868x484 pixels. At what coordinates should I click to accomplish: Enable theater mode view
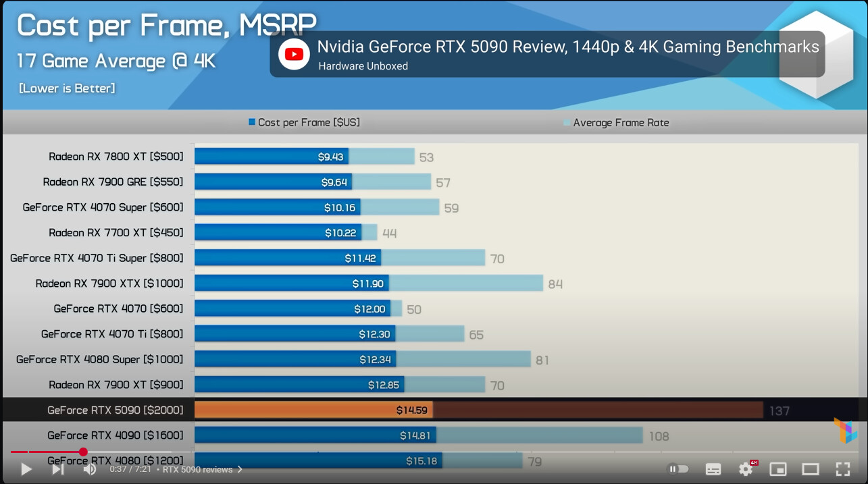(810, 469)
